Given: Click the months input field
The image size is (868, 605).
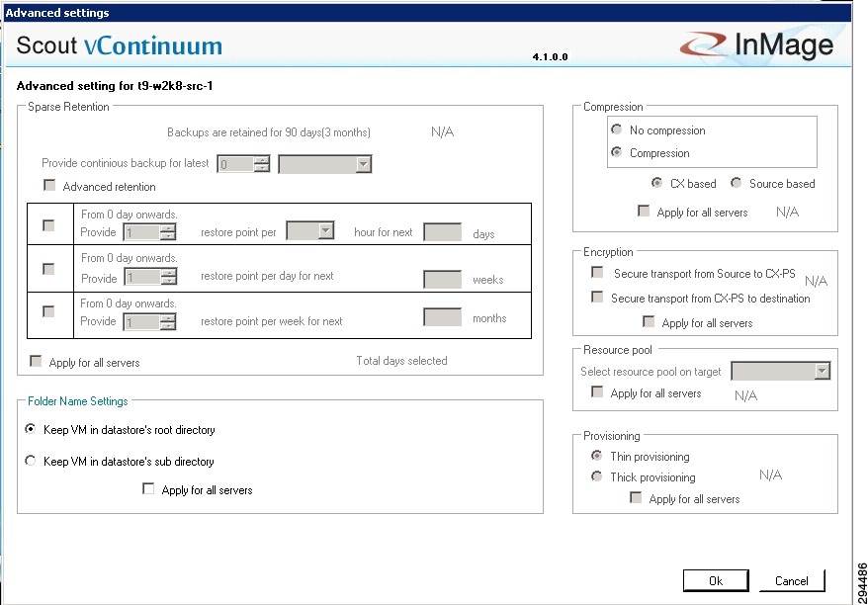Looking at the screenshot, I should coord(442,317).
